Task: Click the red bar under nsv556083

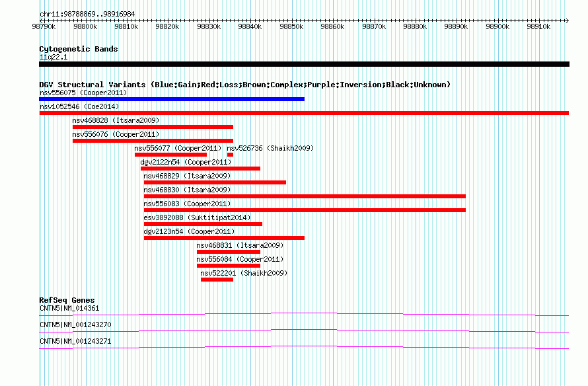Action: point(305,210)
